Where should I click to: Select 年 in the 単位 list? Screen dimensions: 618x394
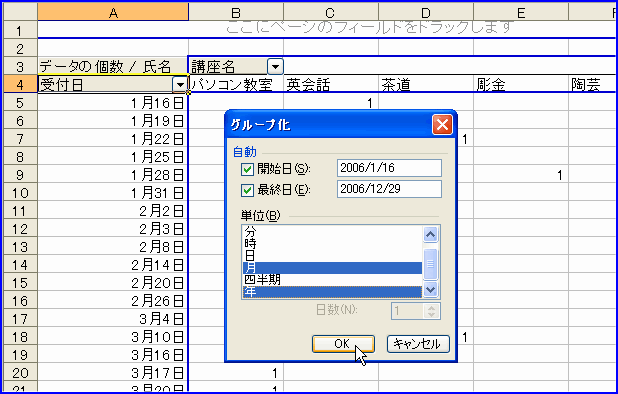(332, 292)
